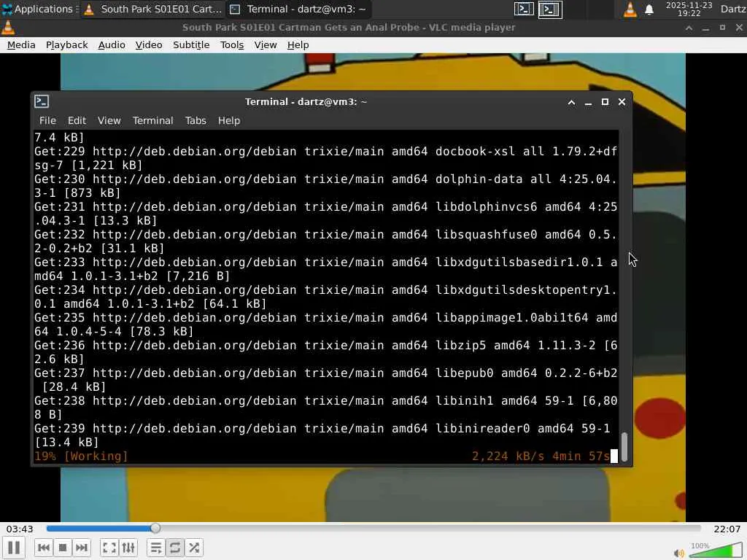The image size is (747, 560).
Task: Open VLC Video menu
Action: click(x=149, y=44)
